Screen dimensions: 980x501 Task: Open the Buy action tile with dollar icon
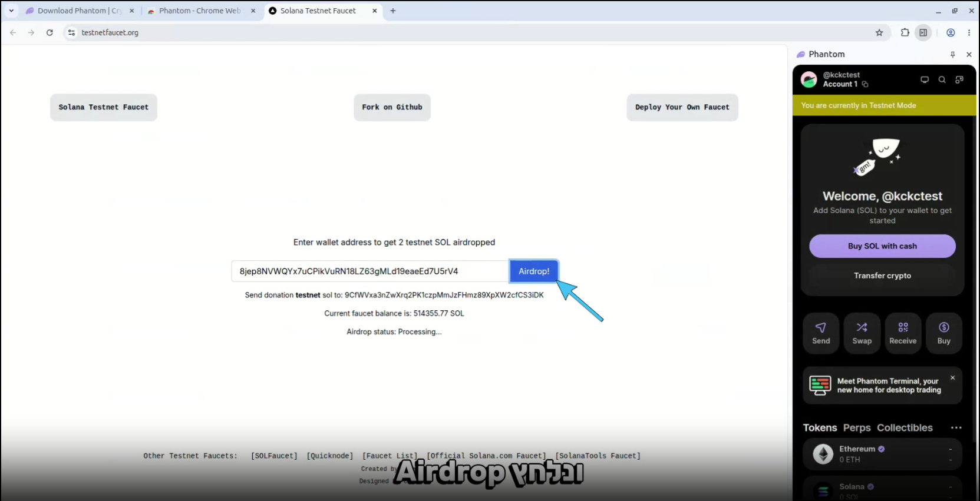[x=944, y=333]
